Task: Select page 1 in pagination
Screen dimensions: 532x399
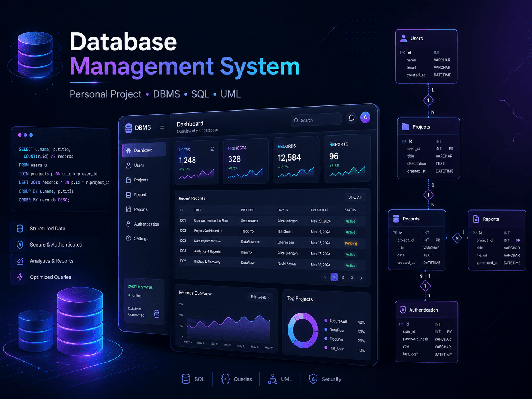Action: (334, 277)
